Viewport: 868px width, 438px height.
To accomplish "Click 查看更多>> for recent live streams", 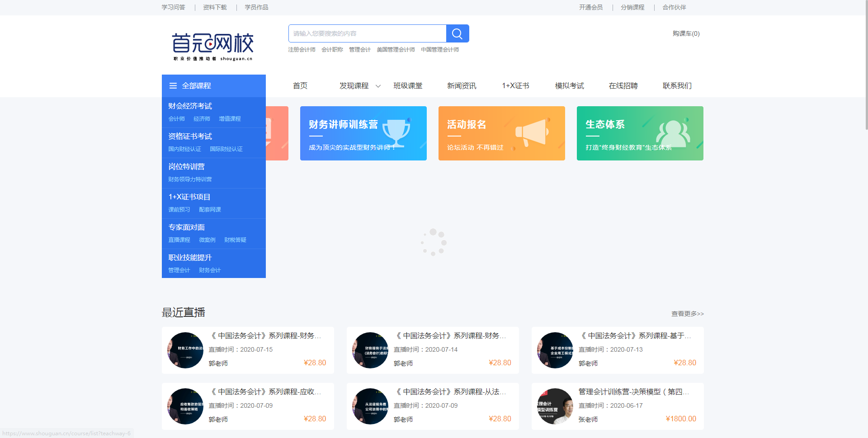I will (687, 314).
